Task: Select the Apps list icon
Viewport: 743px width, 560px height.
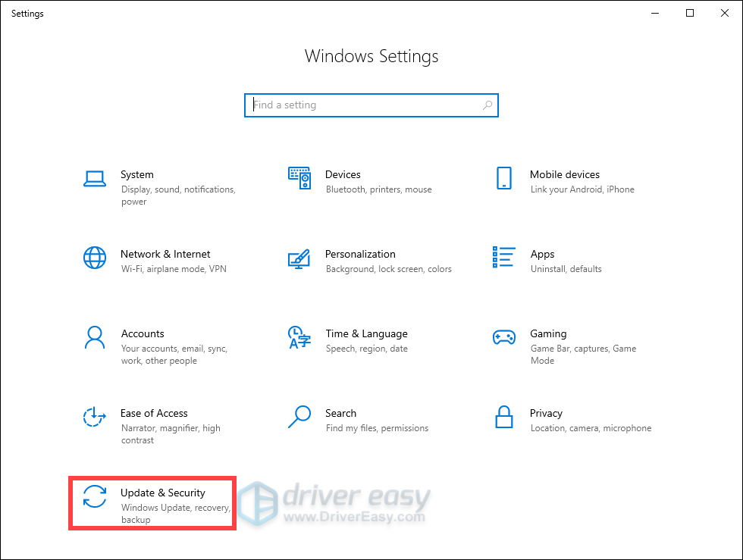Action: pos(503,257)
